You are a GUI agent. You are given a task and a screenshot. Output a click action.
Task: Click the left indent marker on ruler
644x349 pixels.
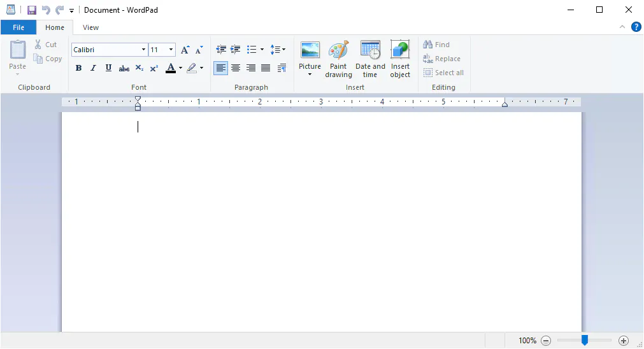pyautogui.click(x=138, y=107)
